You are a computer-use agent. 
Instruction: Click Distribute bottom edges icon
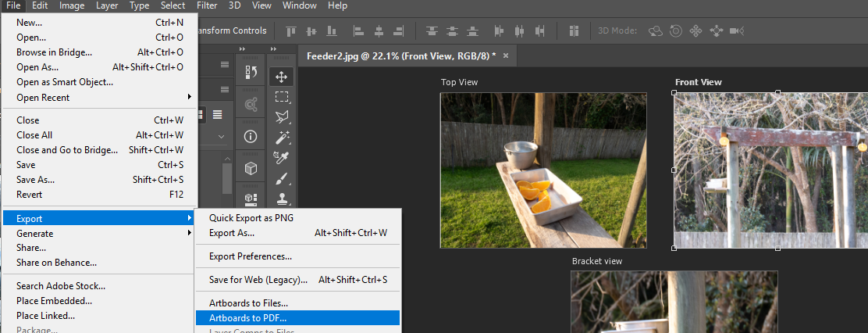(x=472, y=31)
